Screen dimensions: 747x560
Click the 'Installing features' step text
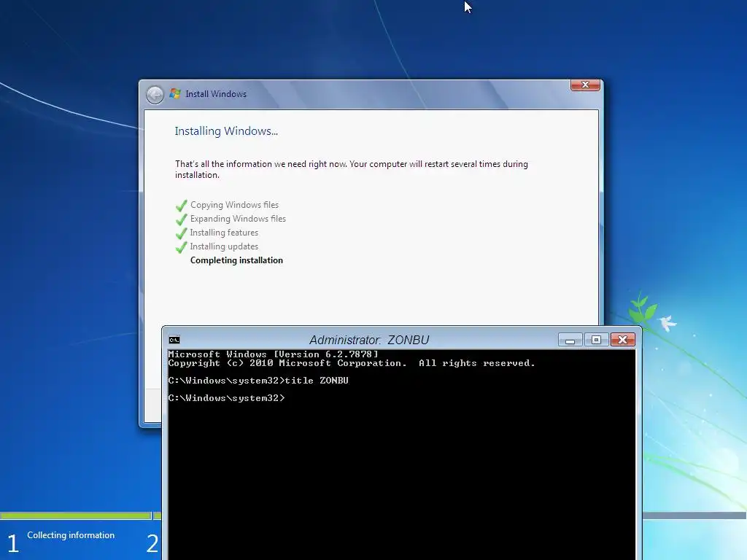coord(224,233)
